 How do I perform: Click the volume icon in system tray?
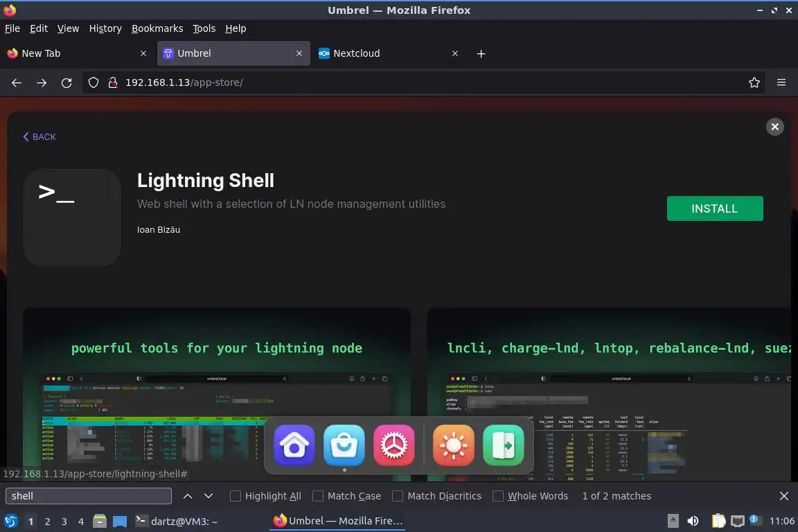(x=693, y=521)
